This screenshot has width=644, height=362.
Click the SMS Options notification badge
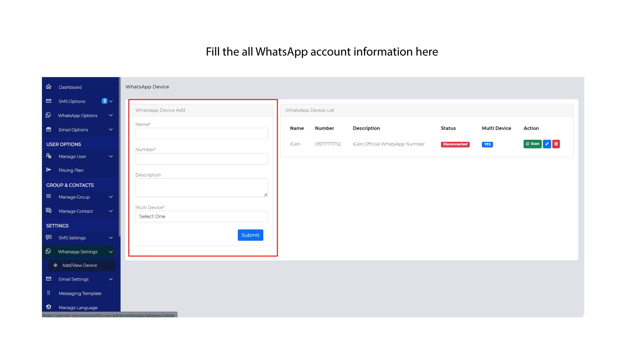(x=104, y=101)
